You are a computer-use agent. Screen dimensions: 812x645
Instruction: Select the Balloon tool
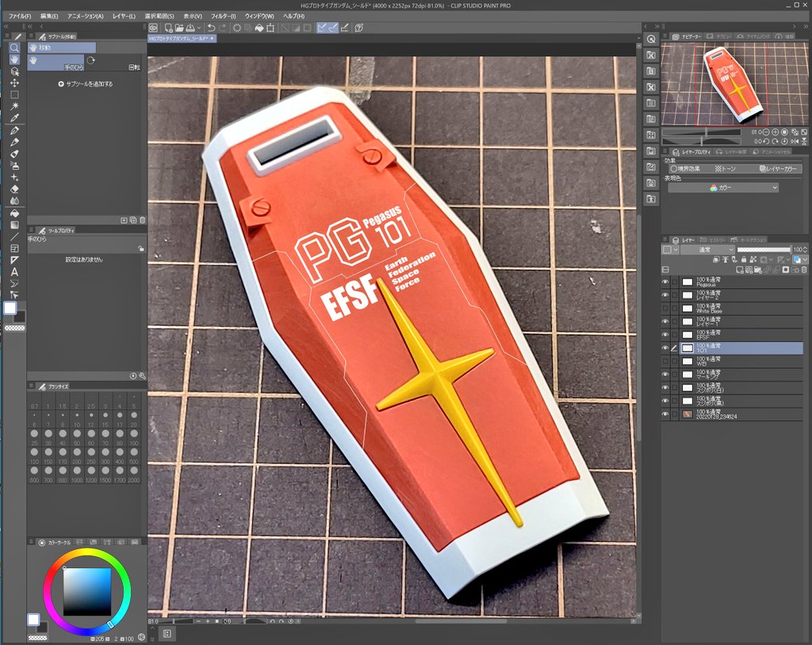tap(14, 283)
